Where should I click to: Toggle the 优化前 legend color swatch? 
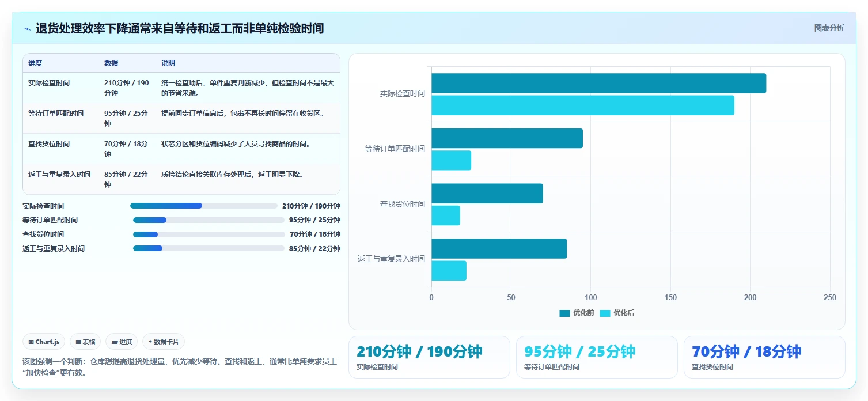coord(564,313)
